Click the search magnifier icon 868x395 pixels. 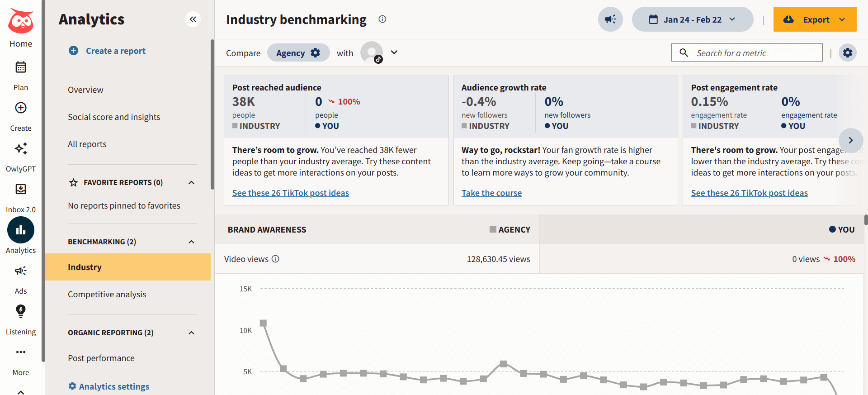click(684, 52)
